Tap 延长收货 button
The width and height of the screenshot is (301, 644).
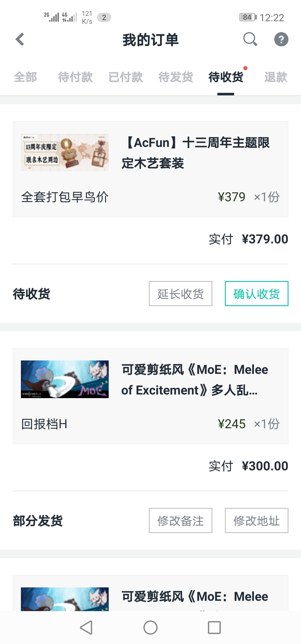(x=180, y=294)
